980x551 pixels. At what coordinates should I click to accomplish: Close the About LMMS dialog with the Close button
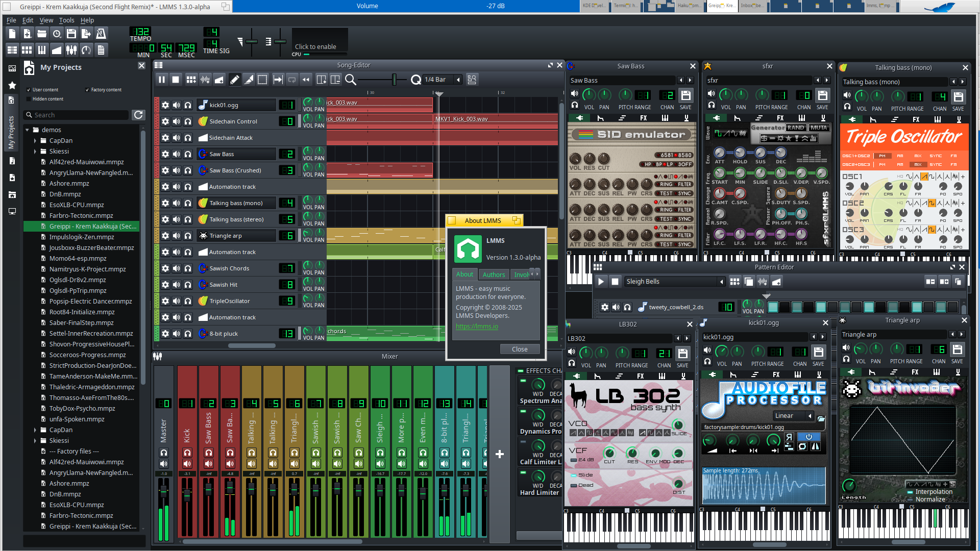tap(520, 349)
